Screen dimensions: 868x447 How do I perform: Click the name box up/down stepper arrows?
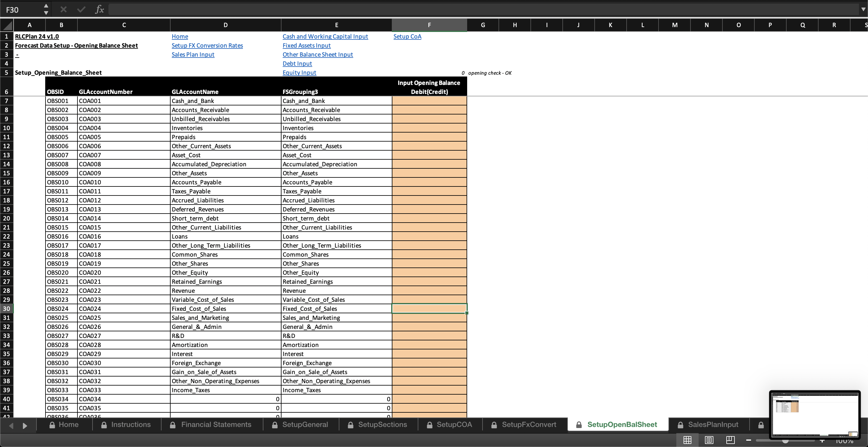pyautogui.click(x=46, y=9)
